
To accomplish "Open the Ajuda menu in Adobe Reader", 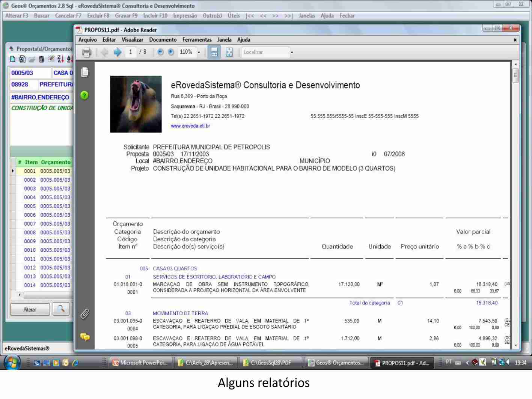I will (244, 40).
